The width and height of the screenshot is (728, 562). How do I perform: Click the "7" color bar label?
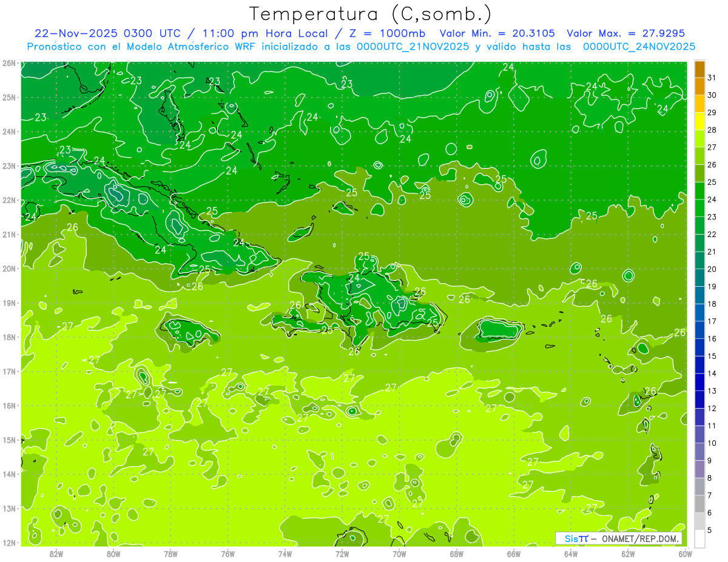pyautogui.click(x=710, y=495)
